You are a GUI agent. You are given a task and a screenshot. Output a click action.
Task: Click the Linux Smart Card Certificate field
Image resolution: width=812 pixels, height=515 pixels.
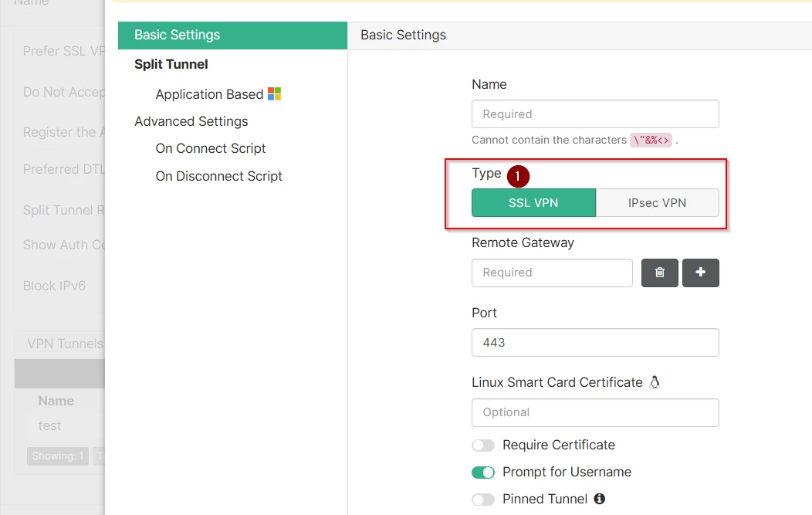tap(595, 412)
